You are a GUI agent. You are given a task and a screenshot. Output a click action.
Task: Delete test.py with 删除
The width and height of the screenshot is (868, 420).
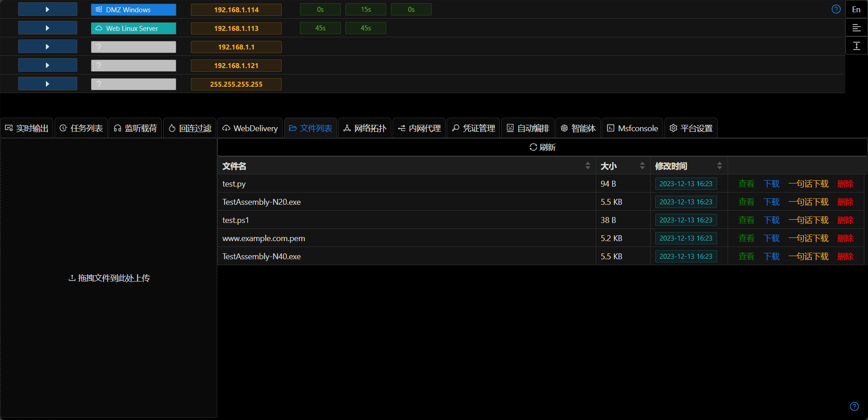coord(845,183)
